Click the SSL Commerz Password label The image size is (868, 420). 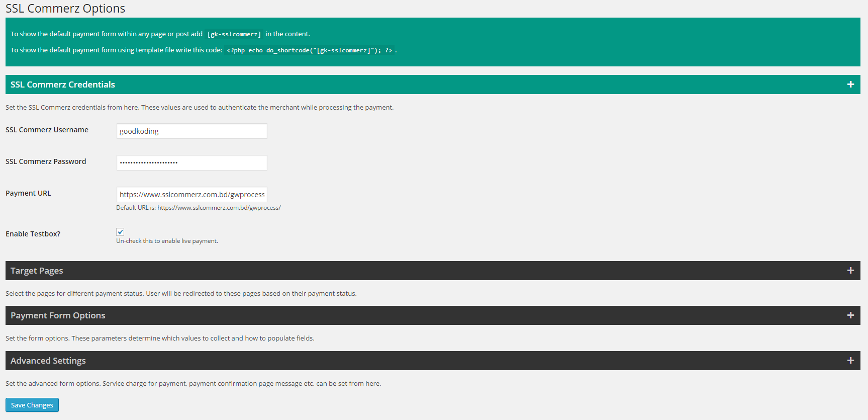pos(46,161)
